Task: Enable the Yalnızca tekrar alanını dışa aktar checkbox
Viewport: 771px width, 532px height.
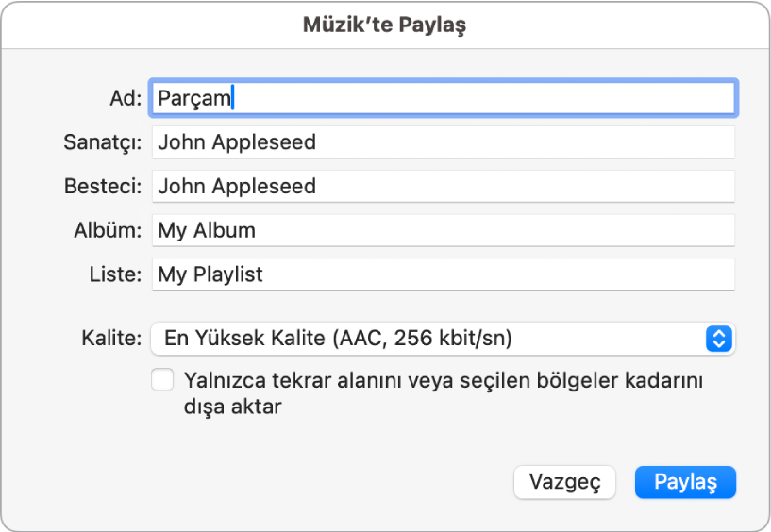Action: pos(162,380)
